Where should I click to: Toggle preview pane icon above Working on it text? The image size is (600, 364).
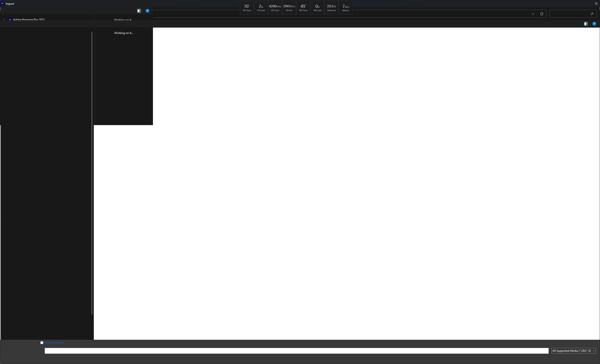pyautogui.click(x=139, y=11)
